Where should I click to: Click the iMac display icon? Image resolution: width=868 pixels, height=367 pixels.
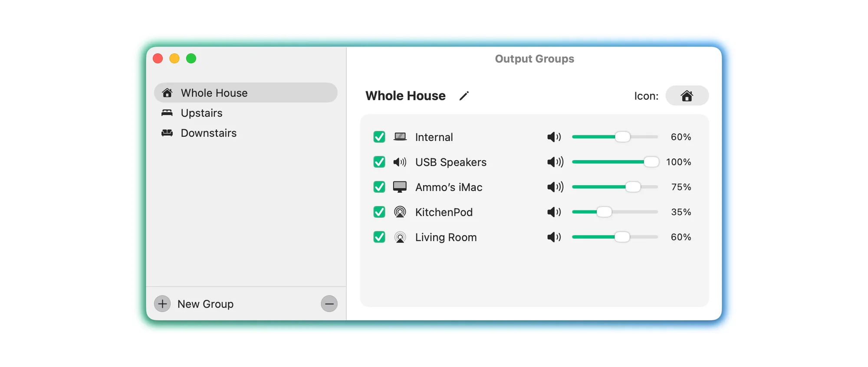(x=400, y=187)
